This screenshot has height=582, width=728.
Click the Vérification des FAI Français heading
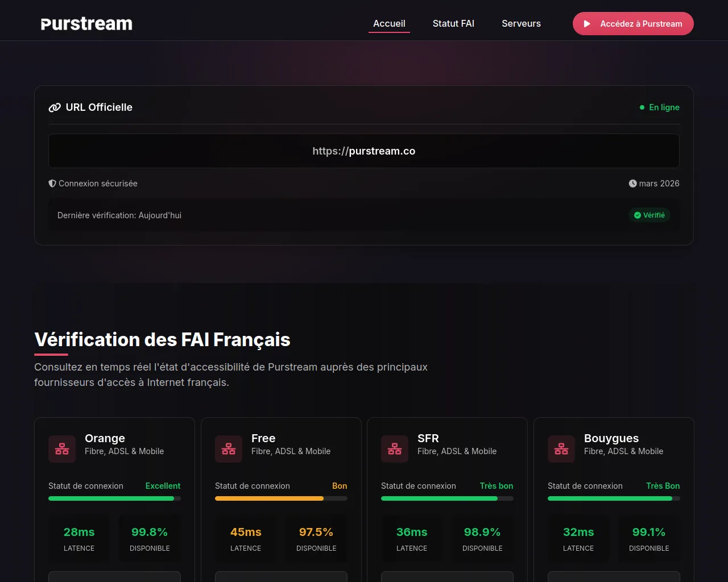(x=162, y=340)
